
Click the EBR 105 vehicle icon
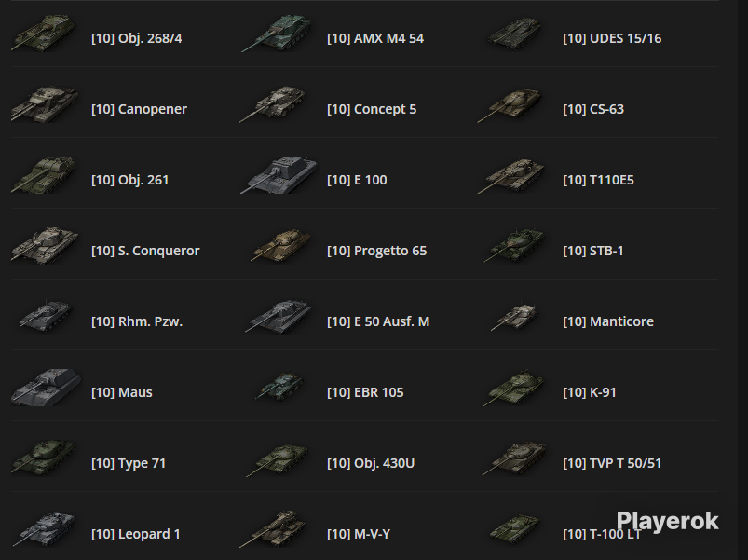click(x=279, y=387)
